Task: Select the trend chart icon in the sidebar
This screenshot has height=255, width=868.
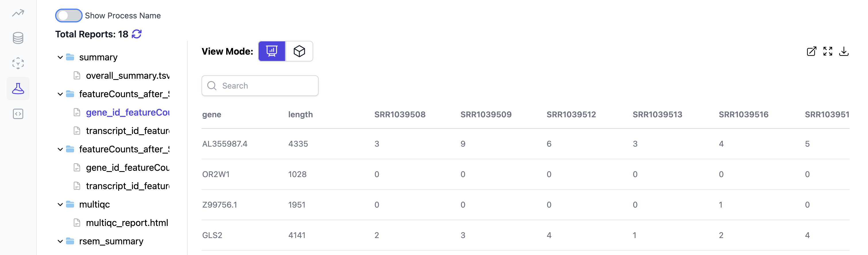Action: tap(18, 13)
